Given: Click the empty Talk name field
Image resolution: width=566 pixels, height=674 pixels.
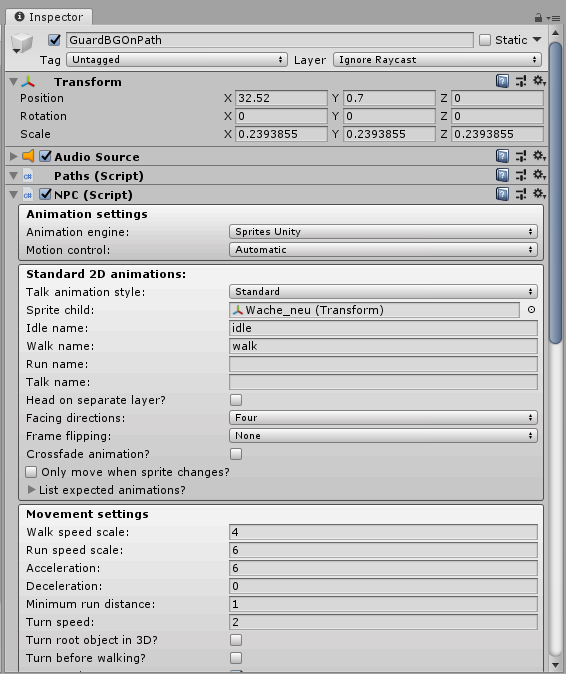Looking at the screenshot, I should click(x=383, y=382).
